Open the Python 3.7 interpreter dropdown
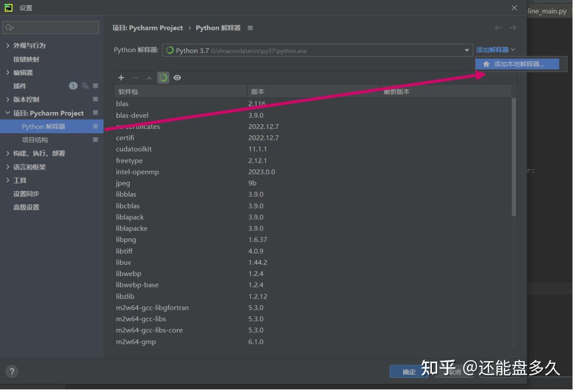 [467, 50]
